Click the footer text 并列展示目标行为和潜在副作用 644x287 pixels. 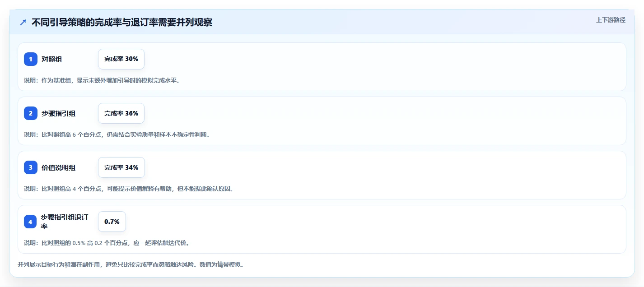131,264
